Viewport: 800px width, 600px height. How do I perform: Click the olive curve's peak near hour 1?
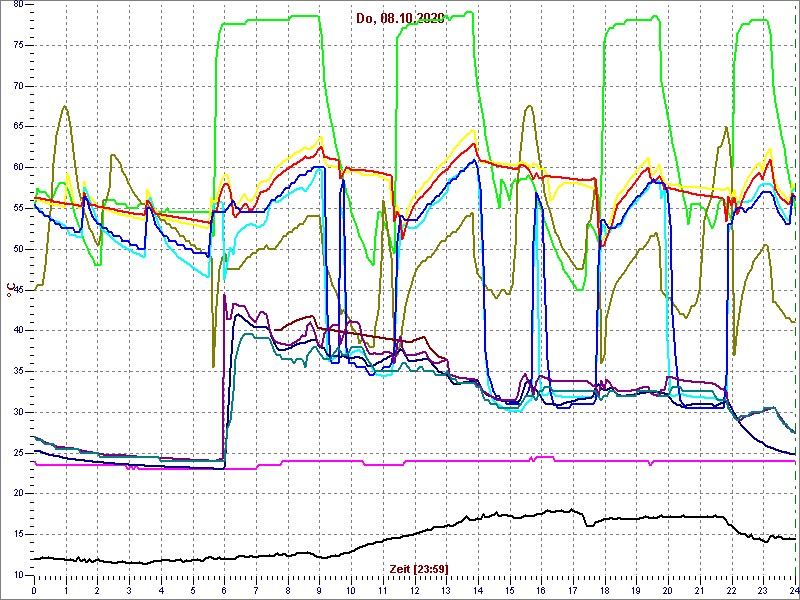click(x=66, y=106)
